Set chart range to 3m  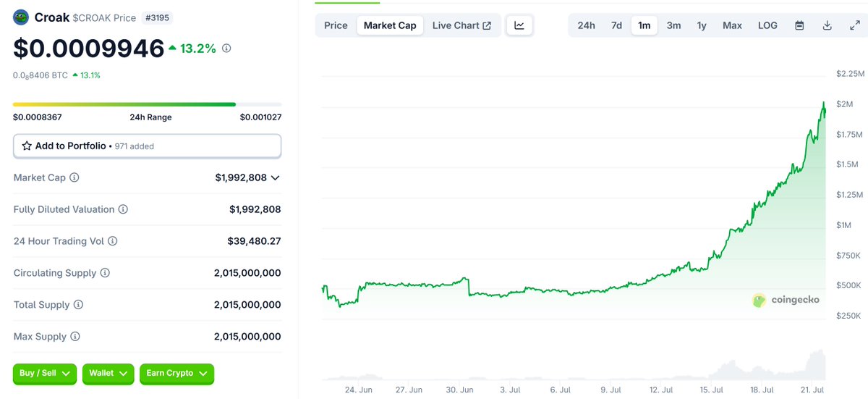tap(673, 25)
